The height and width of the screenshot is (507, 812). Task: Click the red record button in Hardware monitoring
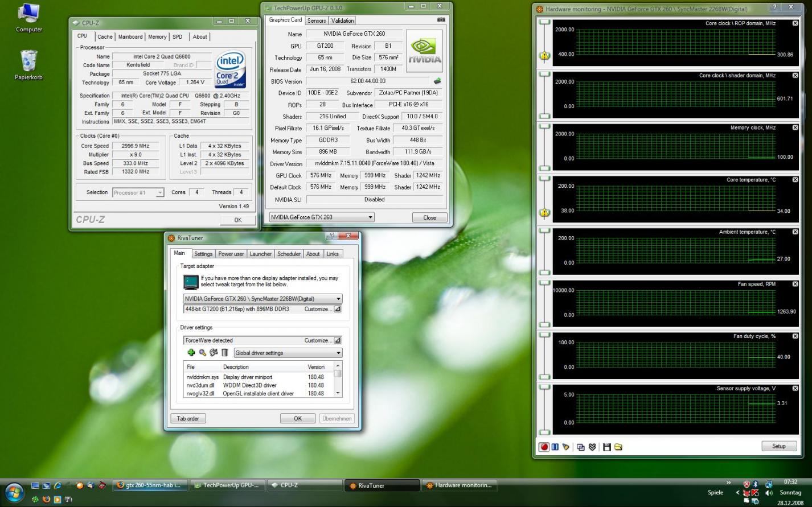point(544,447)
